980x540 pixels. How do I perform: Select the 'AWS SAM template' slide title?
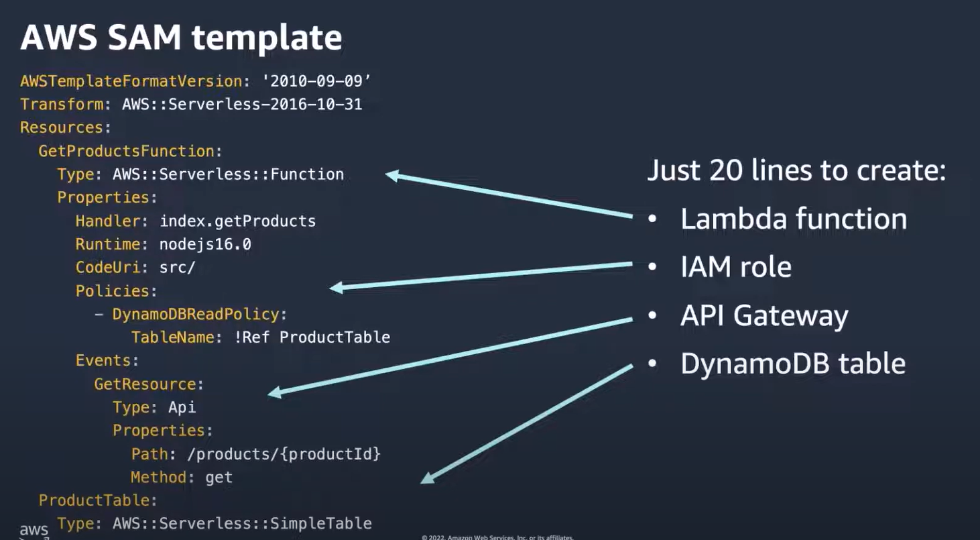[182, 37]
